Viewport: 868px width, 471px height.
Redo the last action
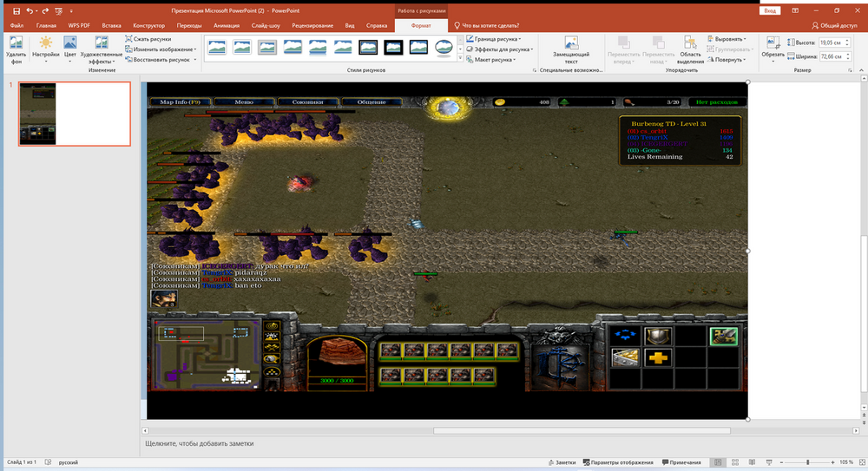(x=45, y=10)
